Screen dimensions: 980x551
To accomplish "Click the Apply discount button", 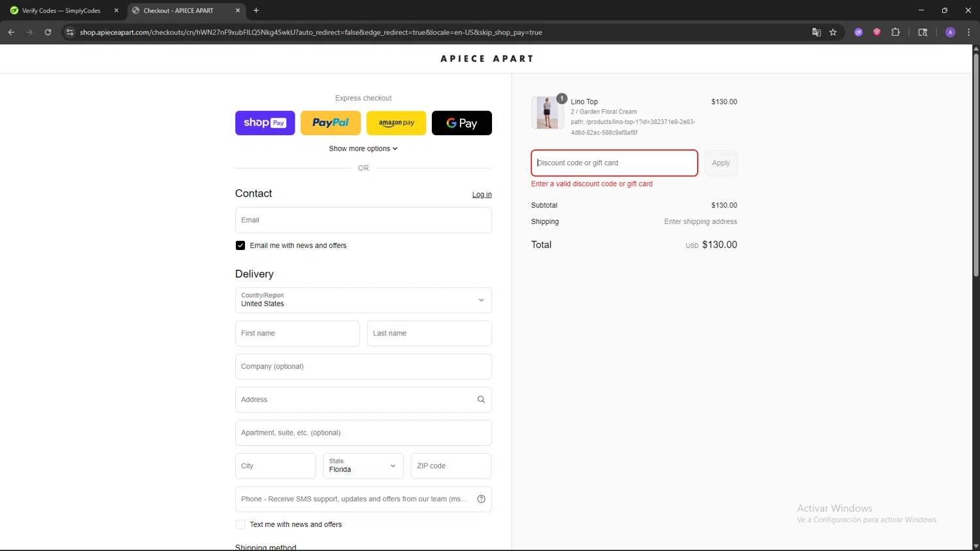I will coord(721,163).
